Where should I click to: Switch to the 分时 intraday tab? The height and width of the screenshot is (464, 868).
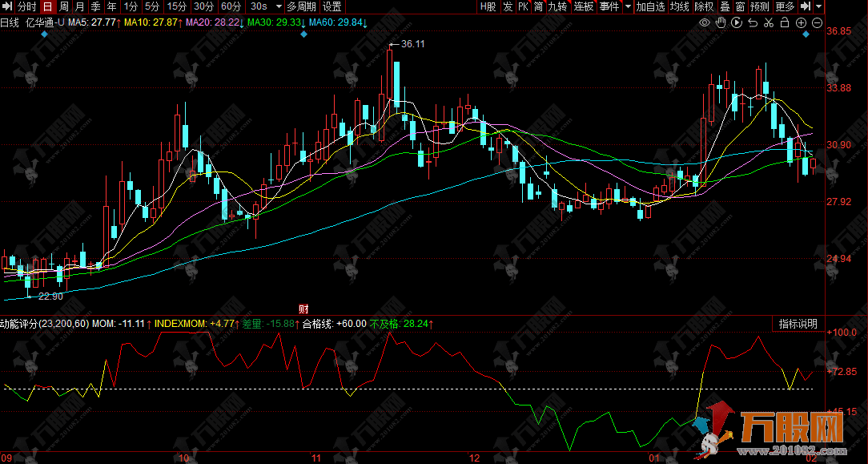click(x=27, y=6)
